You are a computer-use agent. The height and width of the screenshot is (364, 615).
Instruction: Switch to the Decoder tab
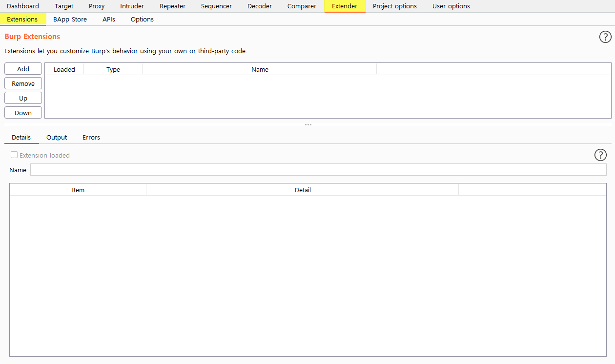coord(260,6)
